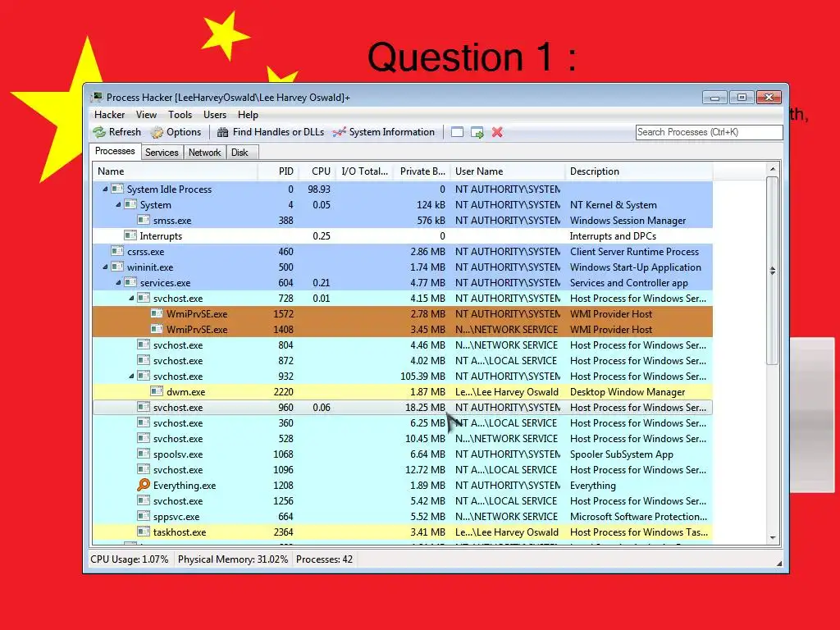Select the System Idle Process icon
The width and height of the screenshot is (840, 630).
(117, 189)
